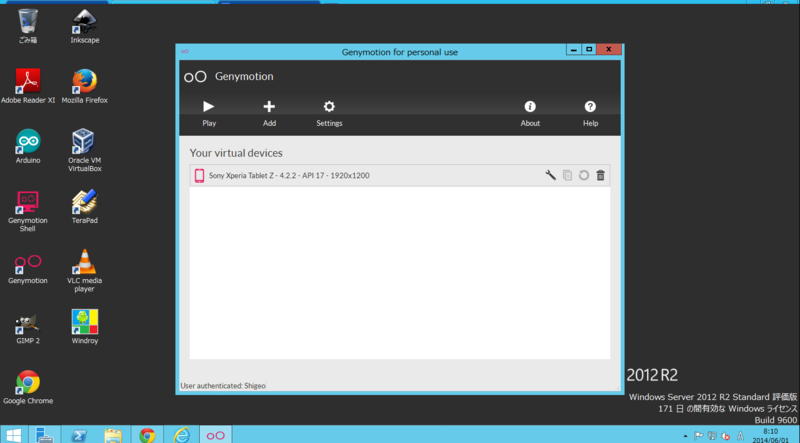Screen dimensions: 800x443
Task: Click the Genymotion for personal use title bar
Action: [x=399, y=52]
